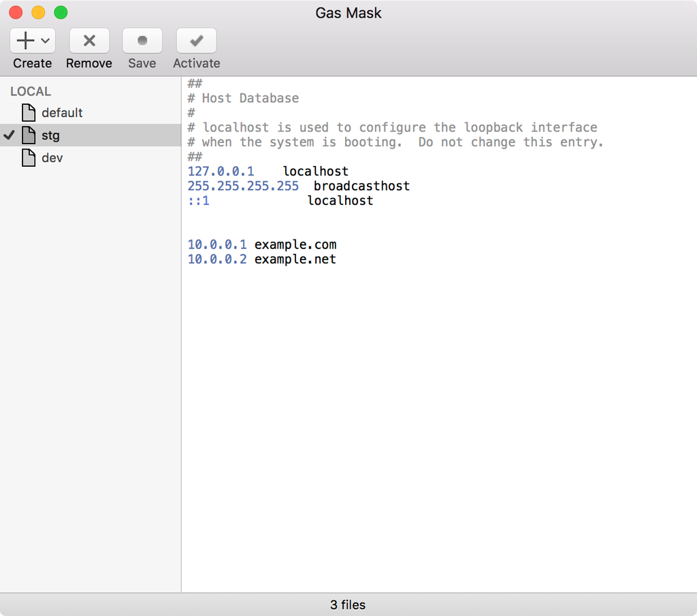Click the localhost entry after 127.0.0.1
This screenshot has width=697, height=616.
(x=316, y=172)
